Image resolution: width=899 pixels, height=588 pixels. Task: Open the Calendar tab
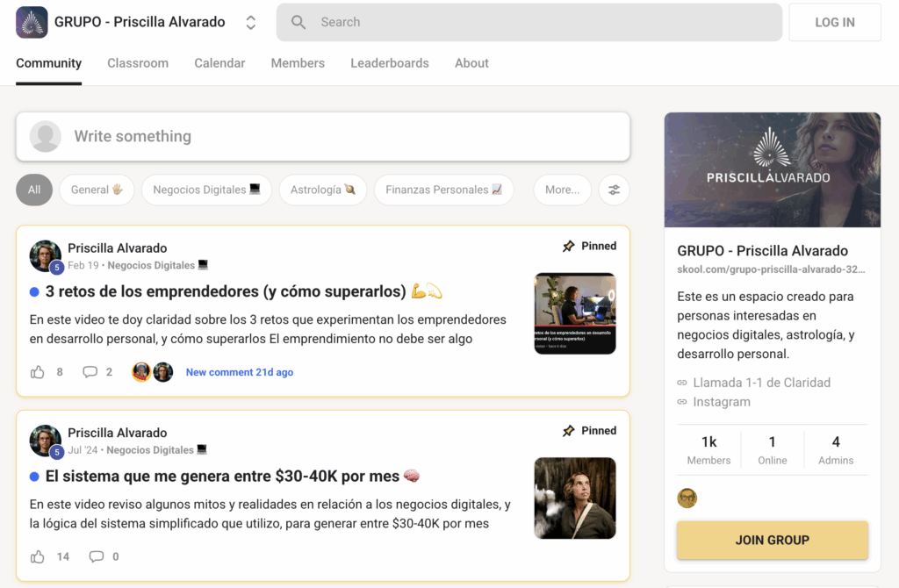click(219, 63)
